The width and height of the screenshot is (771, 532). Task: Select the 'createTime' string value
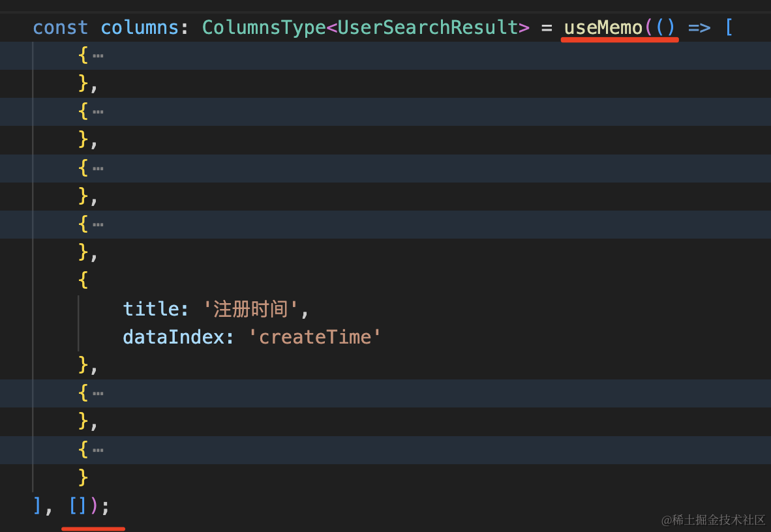[x=314, y=337]
